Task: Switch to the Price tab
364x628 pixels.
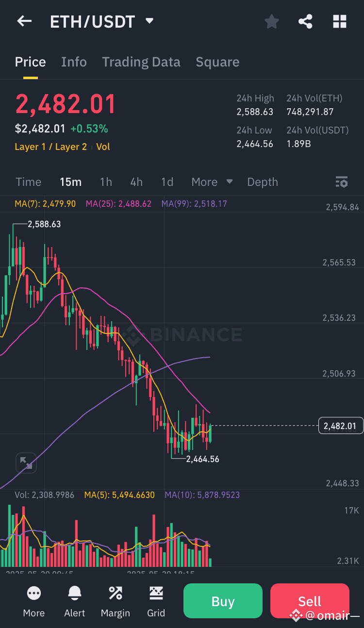Action: [30, 62]
